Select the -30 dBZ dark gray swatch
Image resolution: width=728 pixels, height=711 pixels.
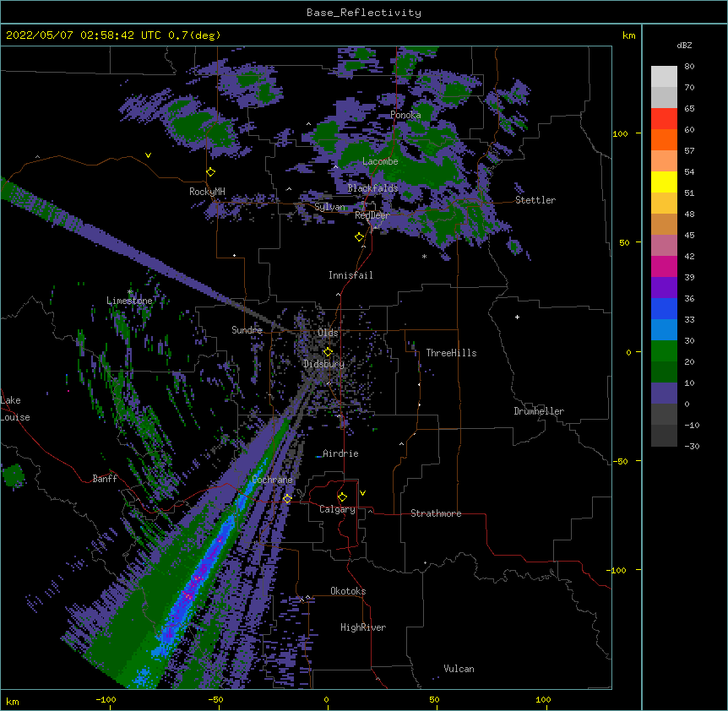click(664, 436)
